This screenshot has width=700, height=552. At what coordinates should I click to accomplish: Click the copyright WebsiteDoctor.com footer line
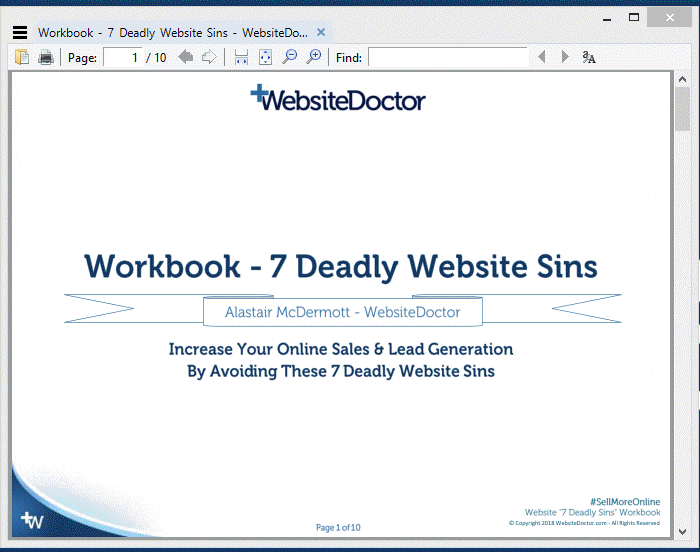(584, 523)
